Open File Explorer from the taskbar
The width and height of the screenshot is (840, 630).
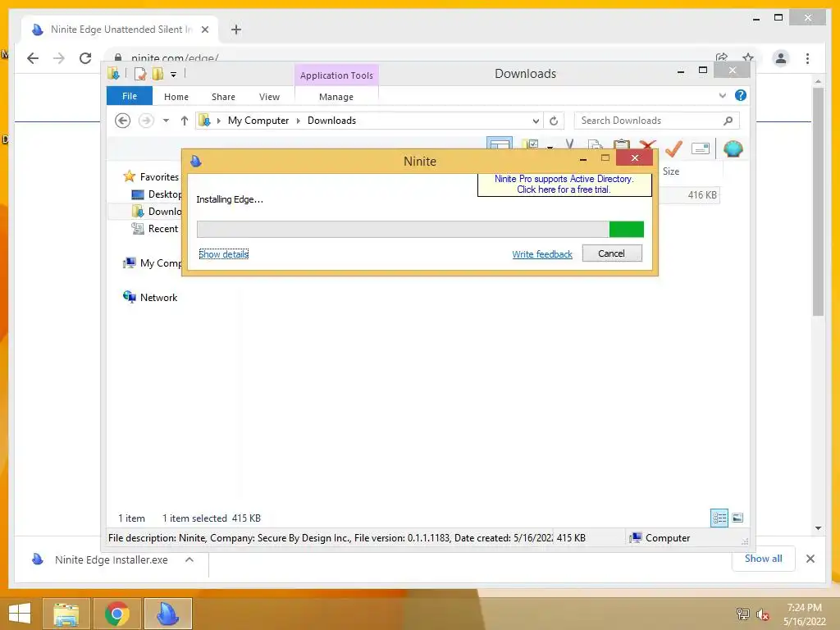66,614
